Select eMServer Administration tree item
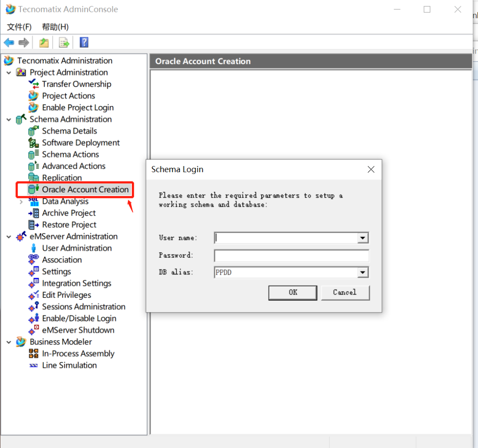Viewport: 478px width, 448px height. (73, 236)
